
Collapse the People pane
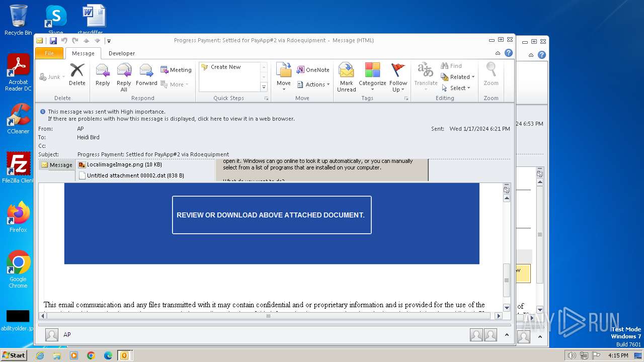tap(507, 334)
